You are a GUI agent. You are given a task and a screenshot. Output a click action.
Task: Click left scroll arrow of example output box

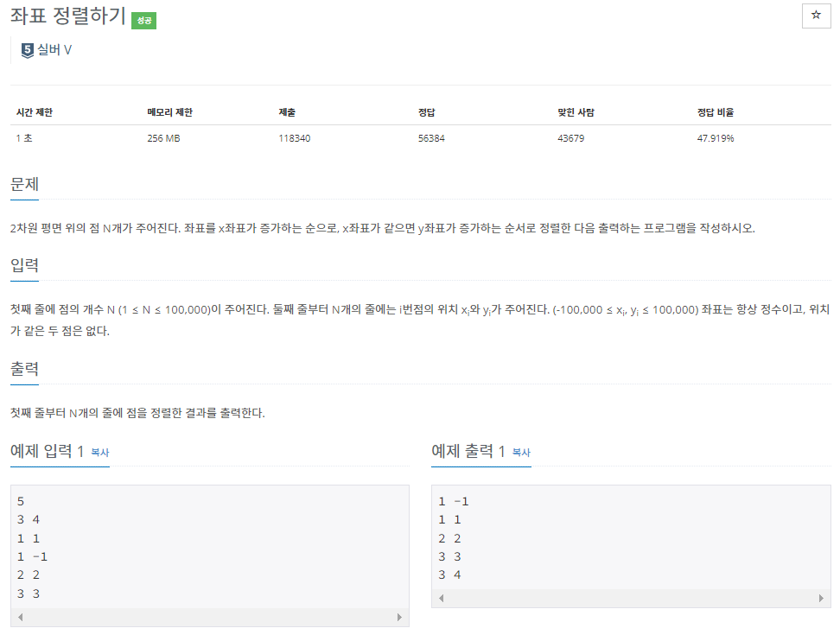pos(442,598)
